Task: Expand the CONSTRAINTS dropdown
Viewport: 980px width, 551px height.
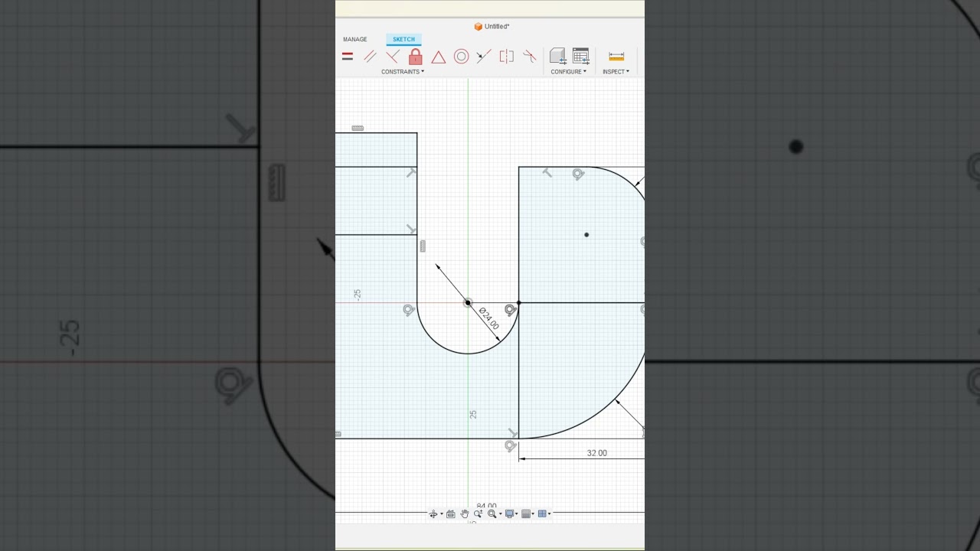Action: pos(403,72)
